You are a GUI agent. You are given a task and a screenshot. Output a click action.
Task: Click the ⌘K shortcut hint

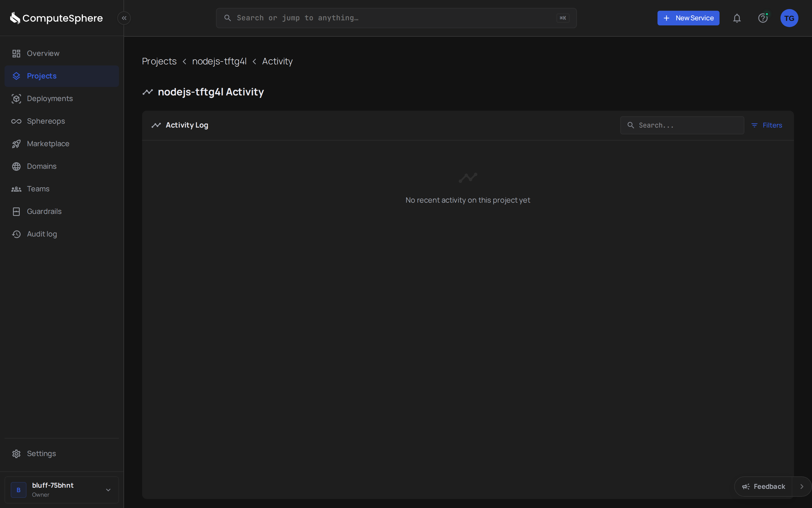point(563,18)
